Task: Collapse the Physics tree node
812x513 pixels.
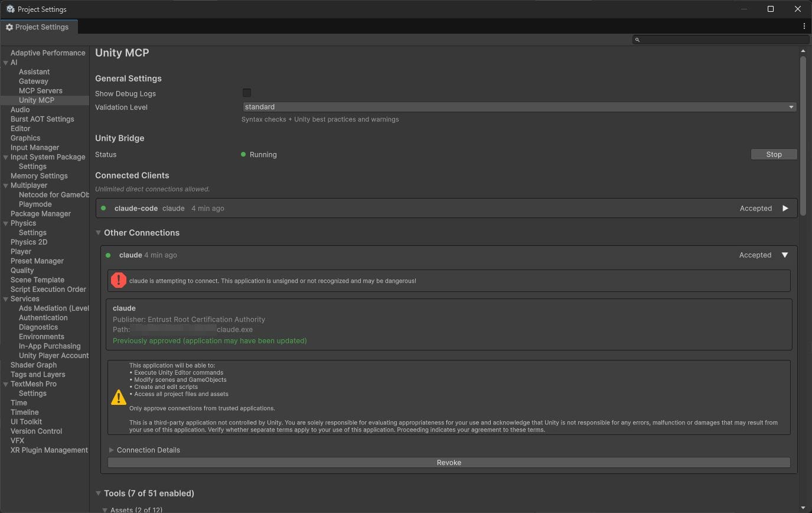Action: coord(5,223)
